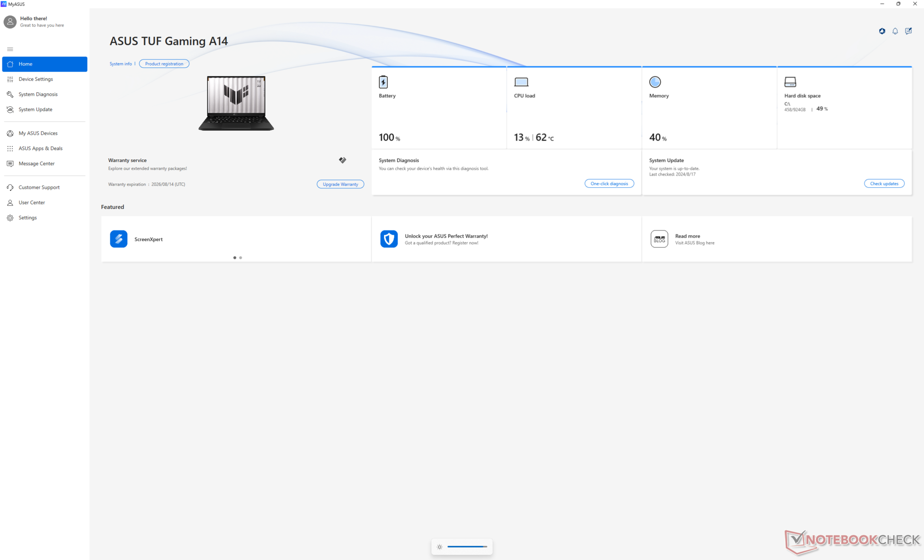Go to System Diagnosis menu item
This screenshot has height=560, width=924.
click(x=38, y=94)
